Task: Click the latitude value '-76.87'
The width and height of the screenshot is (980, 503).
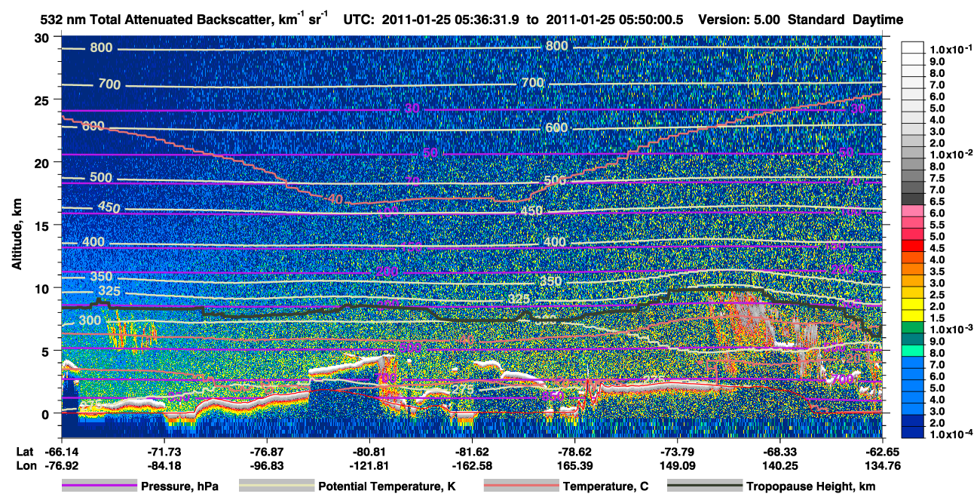Action: coord(267,452)
